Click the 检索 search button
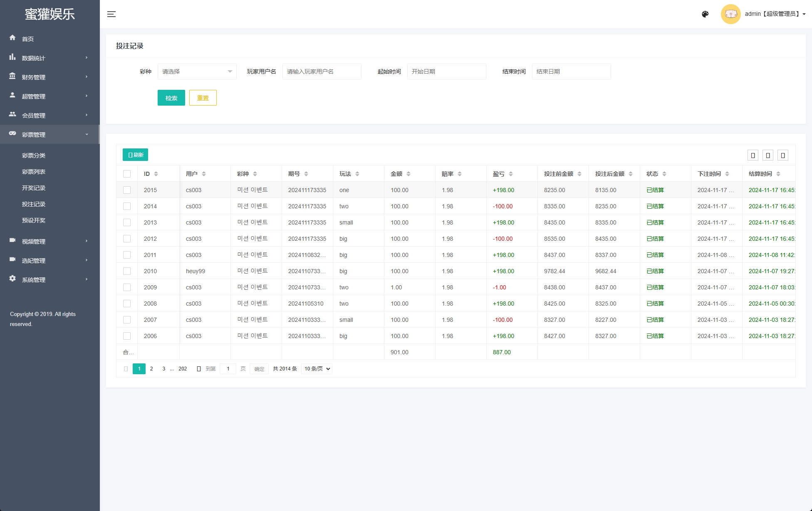Screen dimensions: 812x511 [171, 98]
